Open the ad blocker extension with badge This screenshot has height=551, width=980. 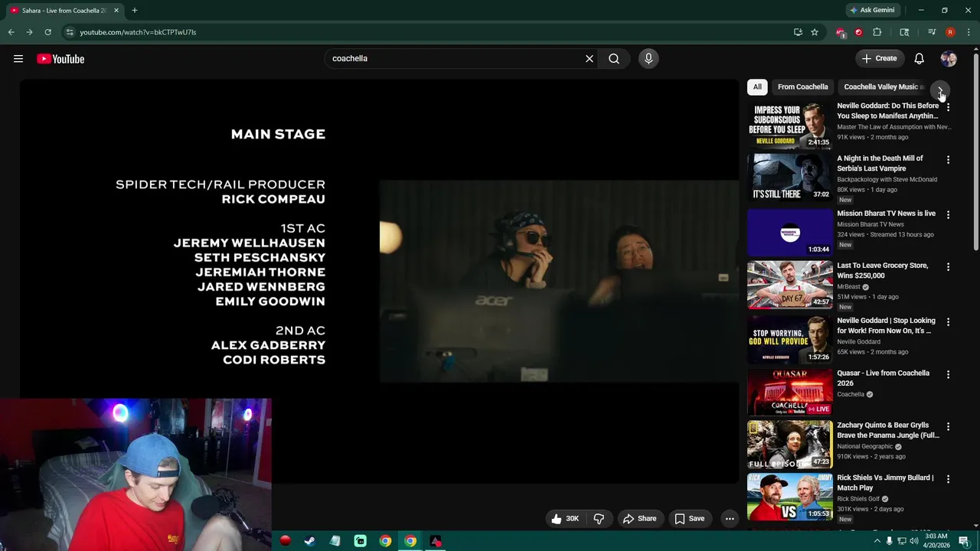841,32
